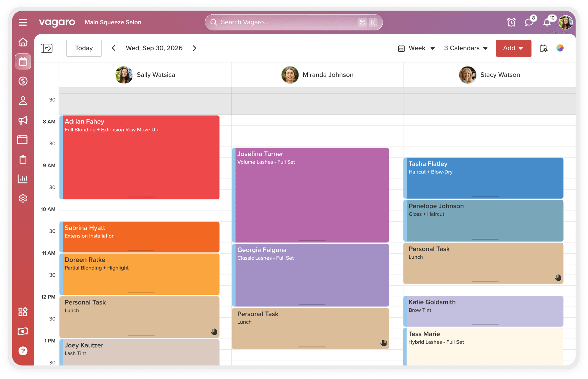Go to the Home sidebar icon

tap(23, 42)
